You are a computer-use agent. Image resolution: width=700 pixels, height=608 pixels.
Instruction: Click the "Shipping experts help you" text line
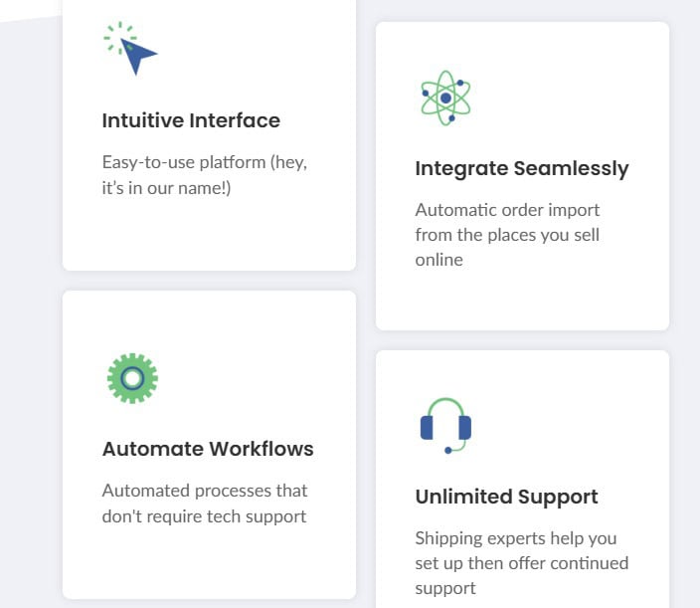tap(516, 538)
